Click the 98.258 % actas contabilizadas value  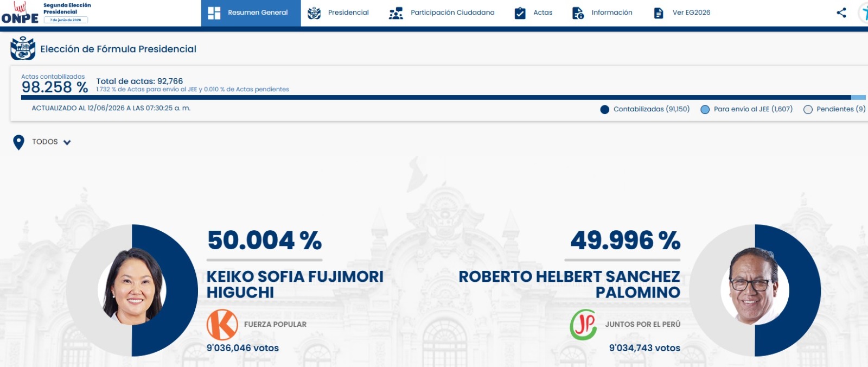(x=55, y=87)
